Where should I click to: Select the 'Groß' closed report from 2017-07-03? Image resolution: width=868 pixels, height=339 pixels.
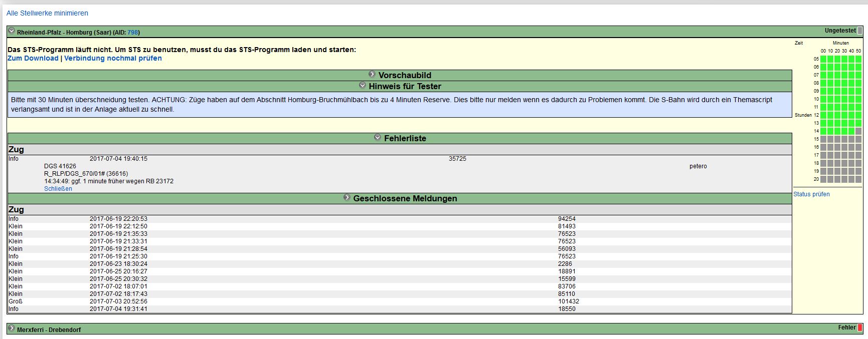click(x=16, y=301)
